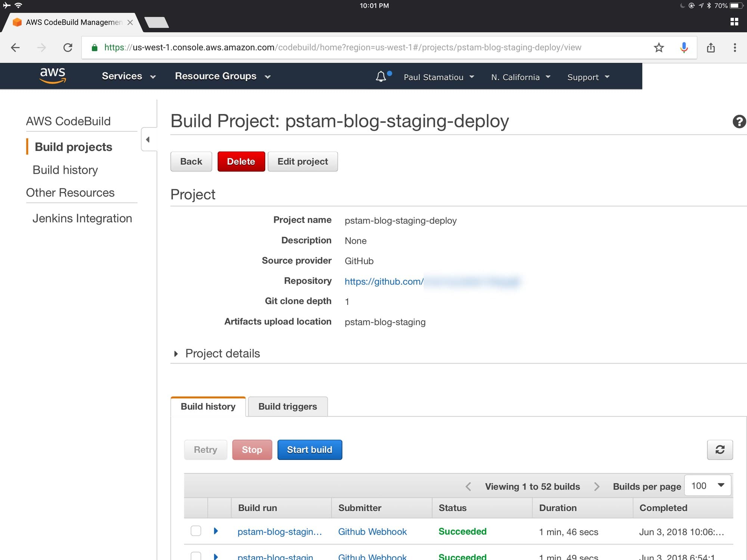747x560 pixels.
Task: Reload page using browser refresh icon
Action: click(x=68, y=47)
